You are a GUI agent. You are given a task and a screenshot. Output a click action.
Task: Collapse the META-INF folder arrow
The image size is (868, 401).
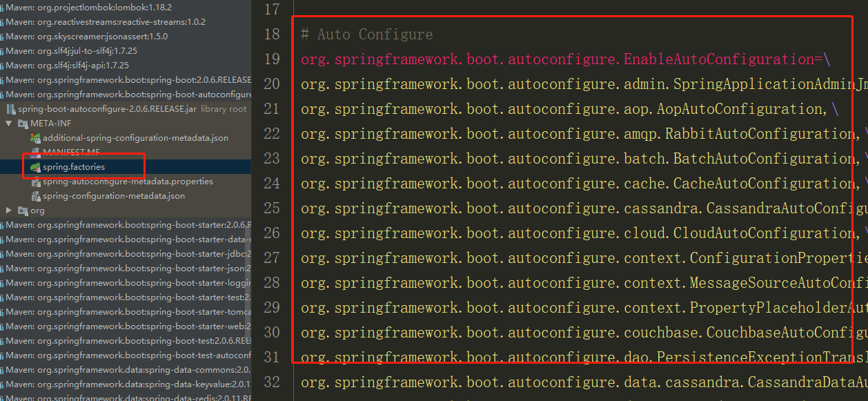[x=8, y=124]
